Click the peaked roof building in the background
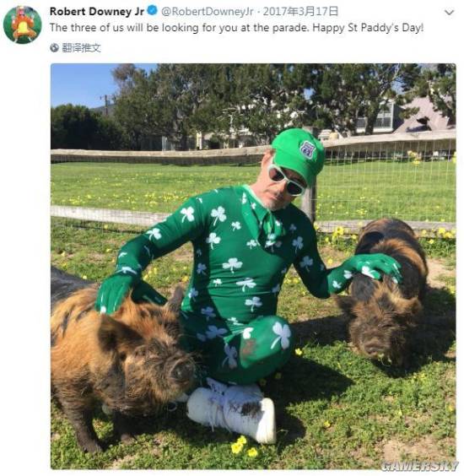This screenshot has height=476, width=464. point(425,116)
